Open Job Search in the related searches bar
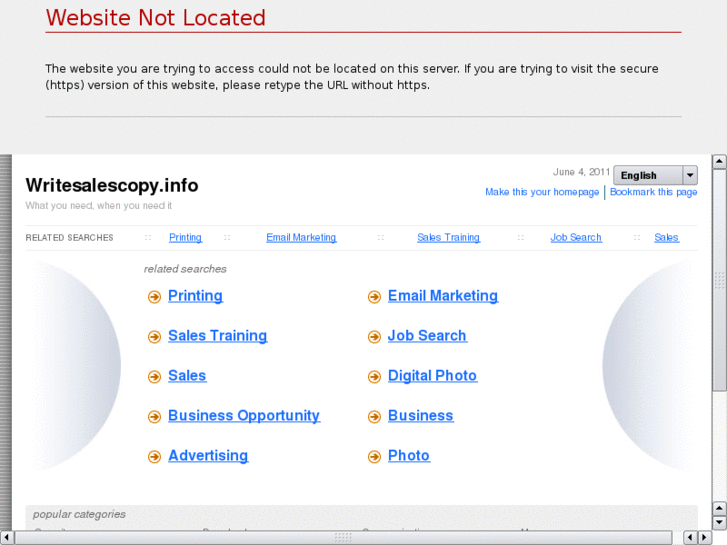The height and width of the screenshot is (545, 727). (x=576, y=237)
